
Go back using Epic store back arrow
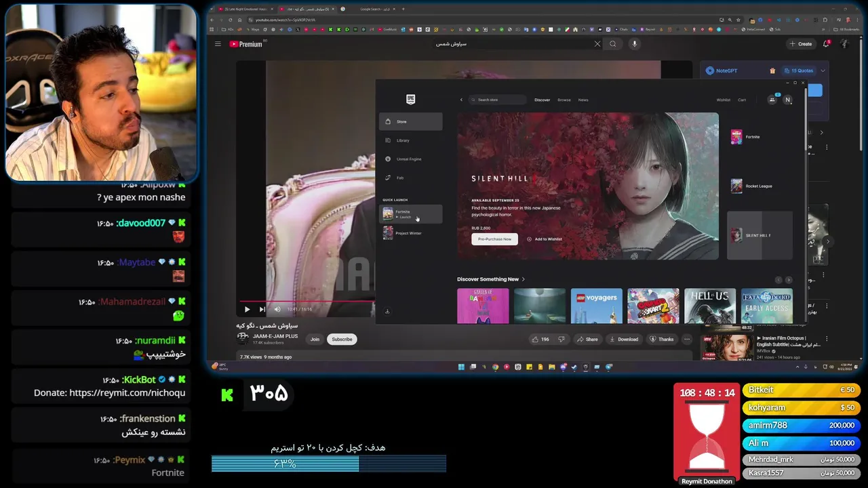461,100
